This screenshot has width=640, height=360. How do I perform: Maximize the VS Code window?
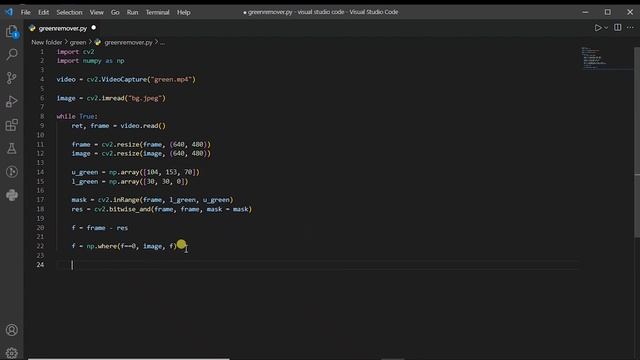(608, 12)
